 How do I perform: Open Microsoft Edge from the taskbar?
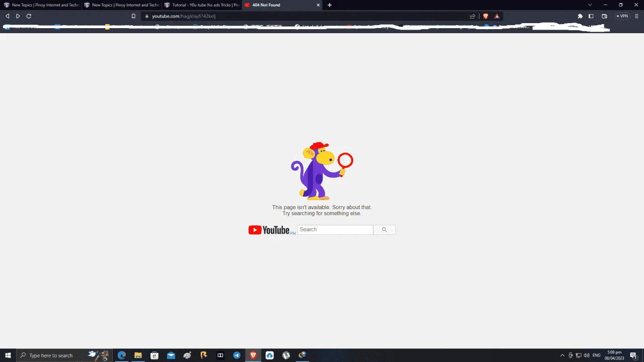pyautogui.click(x=121, y=355)
